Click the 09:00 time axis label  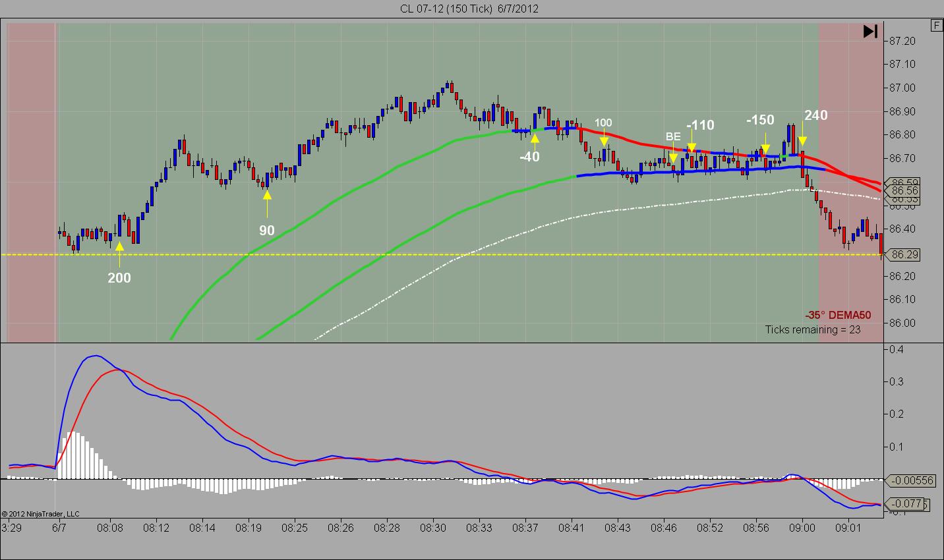(802, 528)
